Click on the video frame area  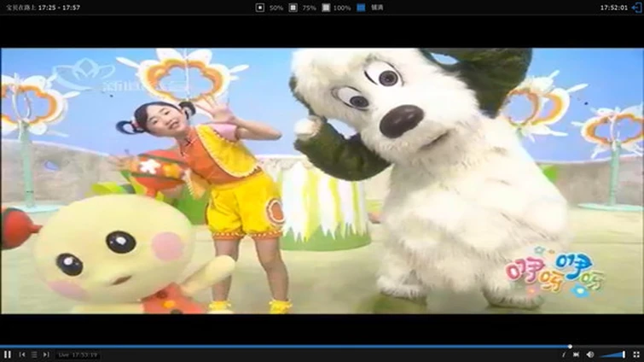coord(322,181)
